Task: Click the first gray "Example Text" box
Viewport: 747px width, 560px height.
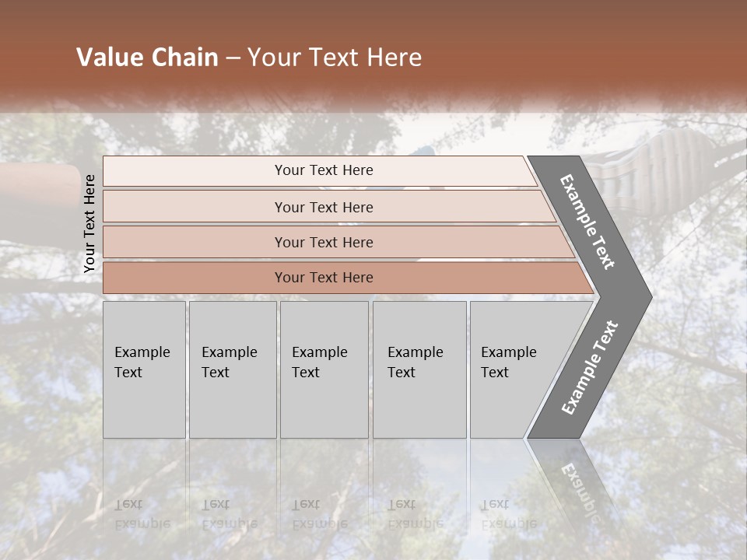Action: (x=144, y=369)
